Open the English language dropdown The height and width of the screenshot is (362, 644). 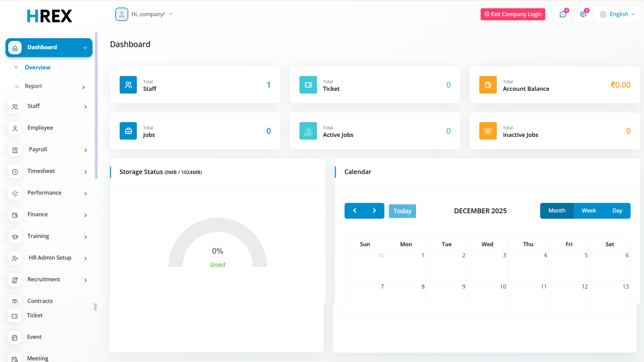point(618,14)
